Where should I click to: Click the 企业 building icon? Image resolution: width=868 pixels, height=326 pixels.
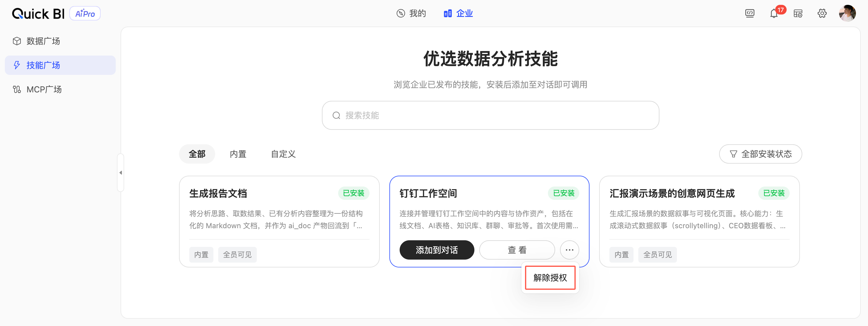click(x=448, y=14)
